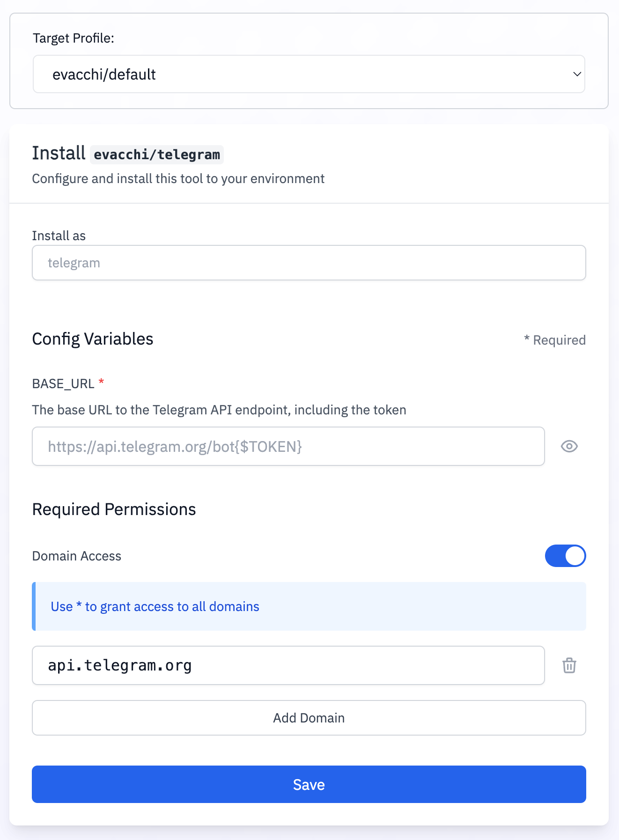
Task: Click the evacchi/telegram code badge
Action: tap(157, 155)
